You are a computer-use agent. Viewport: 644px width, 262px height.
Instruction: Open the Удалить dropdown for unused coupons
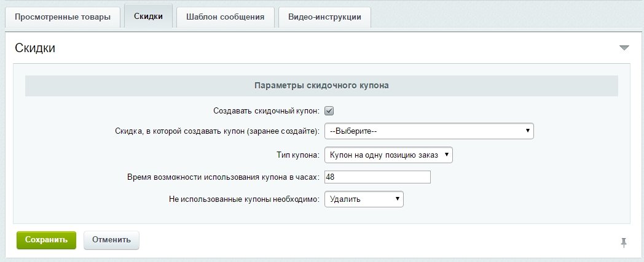364,199
